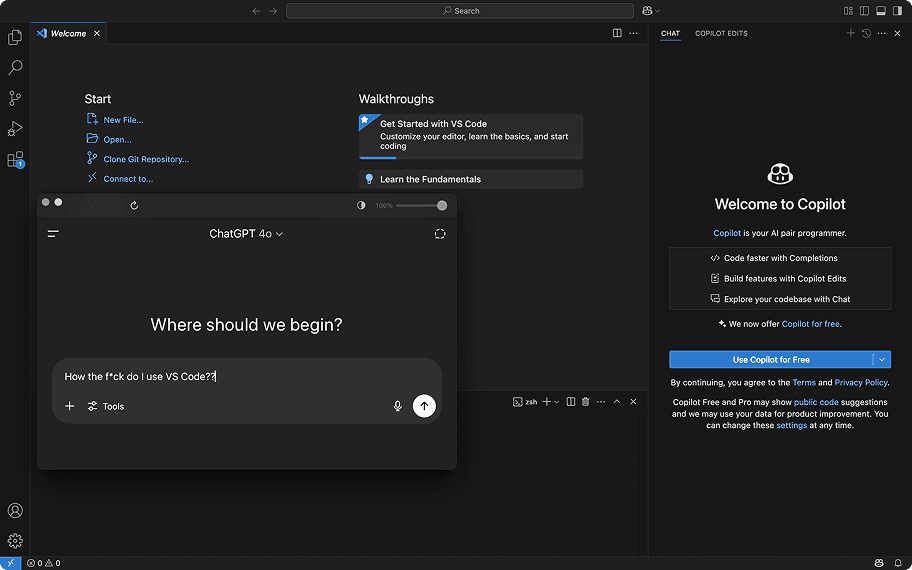
Task: Click the Connect to... link
Action: (x=129, y=179)
